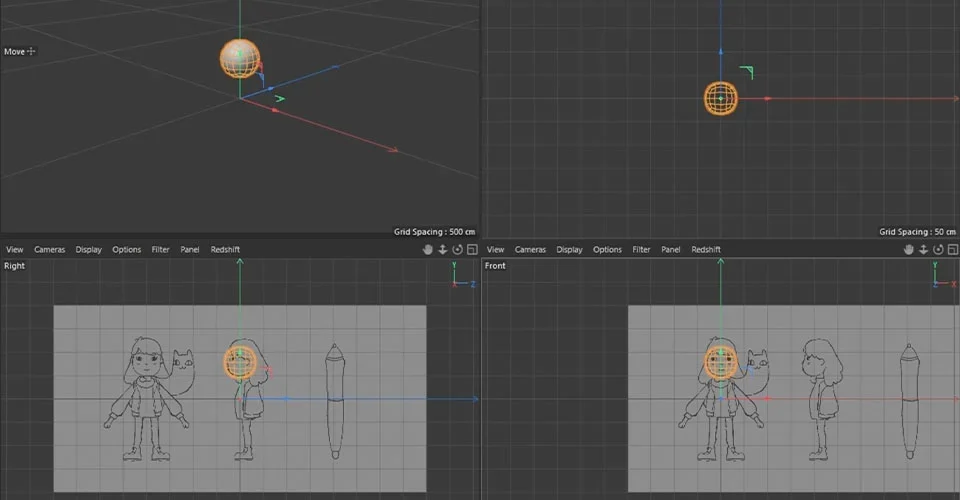
Task: Click the pen sketch in the Right viewport
Action: [x=335, y=401]
